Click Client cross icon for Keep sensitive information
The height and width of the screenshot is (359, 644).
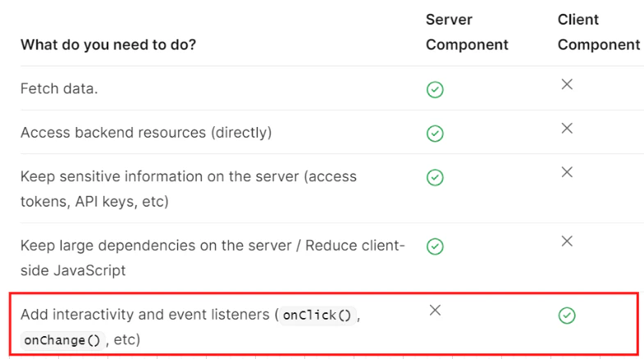click(567, 172)
